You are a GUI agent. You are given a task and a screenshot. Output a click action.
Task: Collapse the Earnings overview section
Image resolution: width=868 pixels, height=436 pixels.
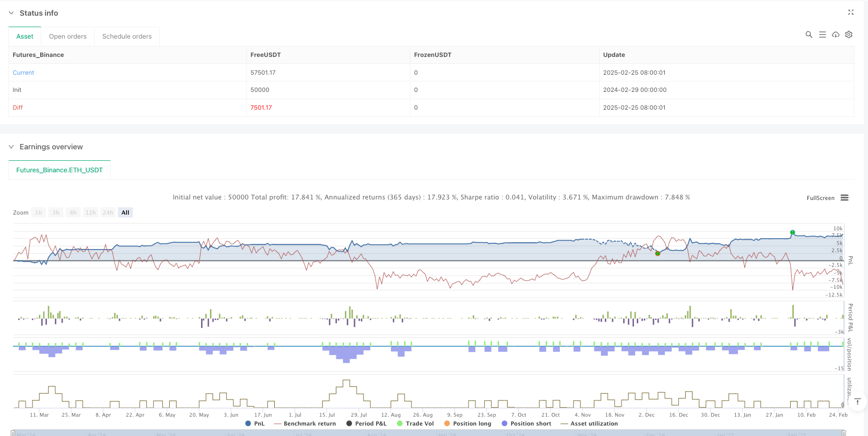click(11, 147)
